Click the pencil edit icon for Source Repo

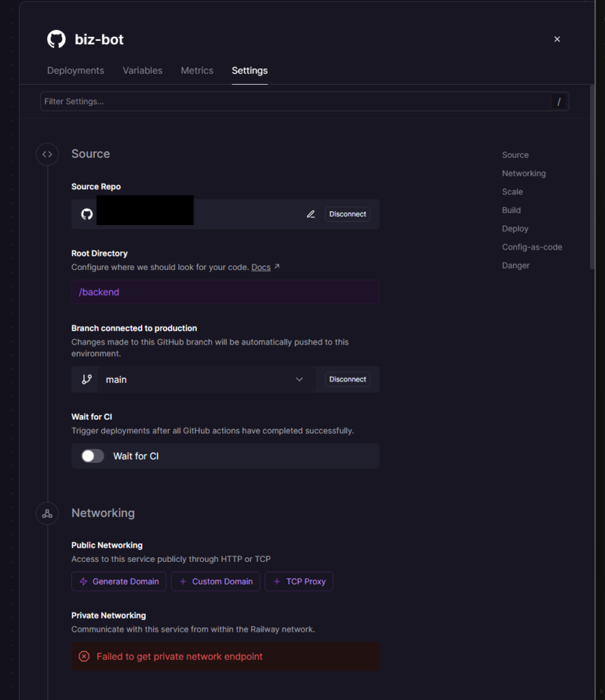pos(311,214)
